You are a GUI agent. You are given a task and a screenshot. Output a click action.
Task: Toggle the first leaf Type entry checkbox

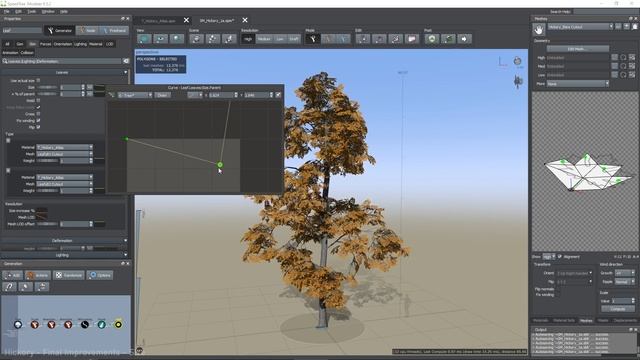pos(8,140)
